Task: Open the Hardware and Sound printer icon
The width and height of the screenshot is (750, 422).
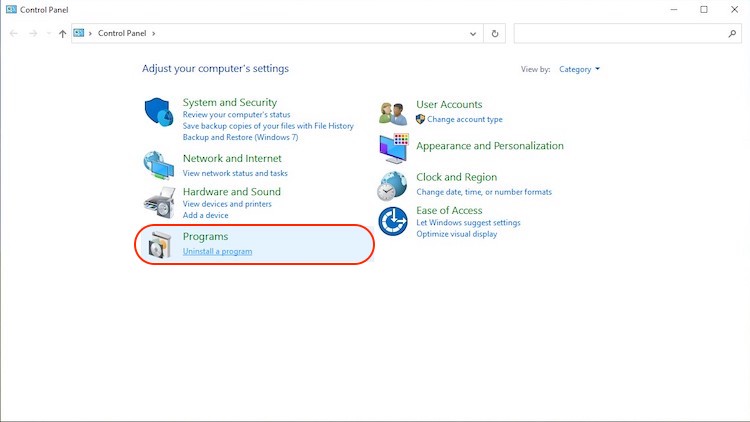Action: click(159, 202)
